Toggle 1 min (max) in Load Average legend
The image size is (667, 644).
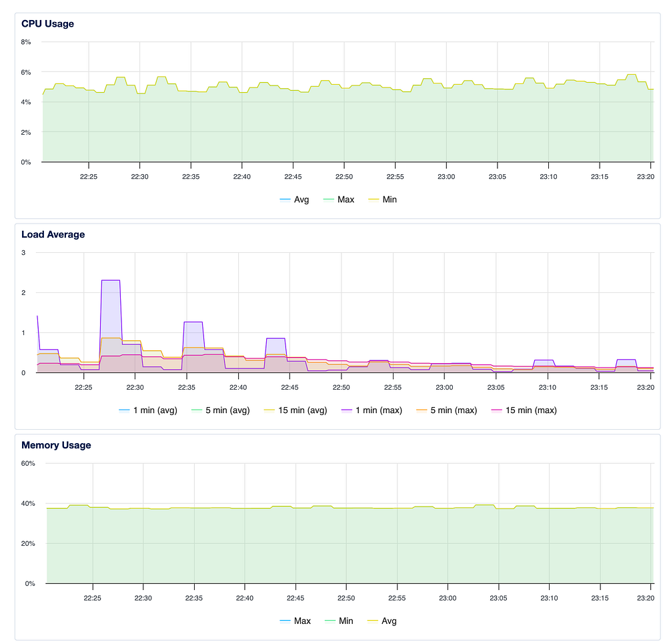(x=372, y=410)
